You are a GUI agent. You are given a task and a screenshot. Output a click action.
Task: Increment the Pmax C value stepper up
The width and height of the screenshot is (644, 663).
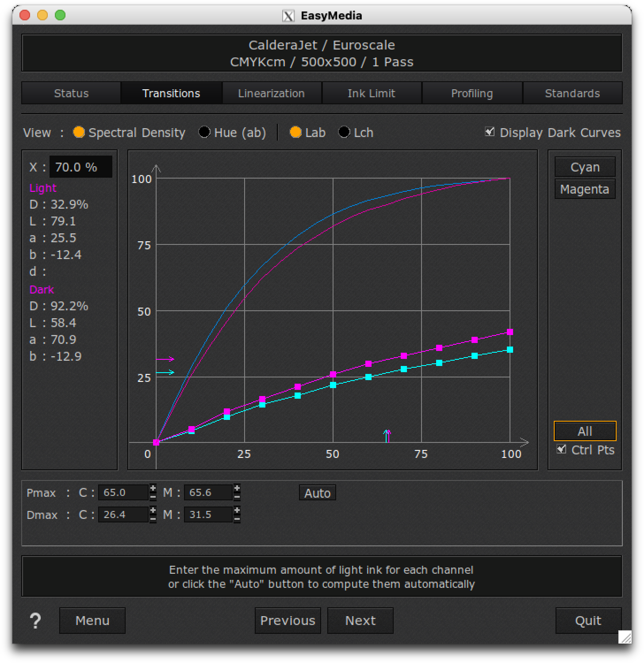point(153,488)
